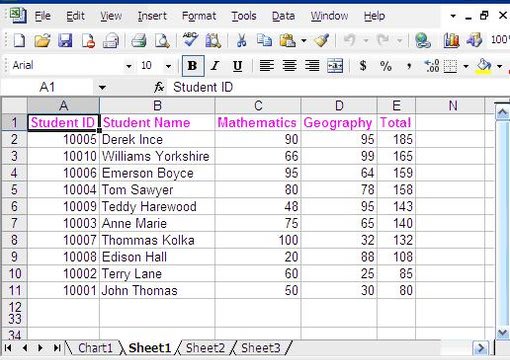This screenshot has width=510, height=360.
Task: Jump to first sheet tab arrow
Action: point(8,348)
